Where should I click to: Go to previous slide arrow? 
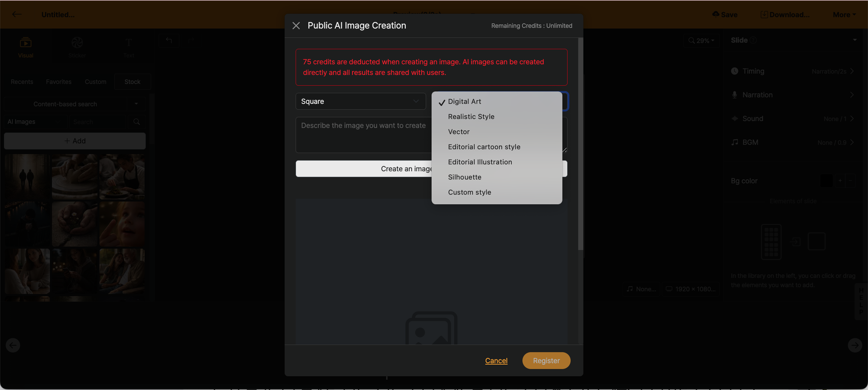point(13,345)
